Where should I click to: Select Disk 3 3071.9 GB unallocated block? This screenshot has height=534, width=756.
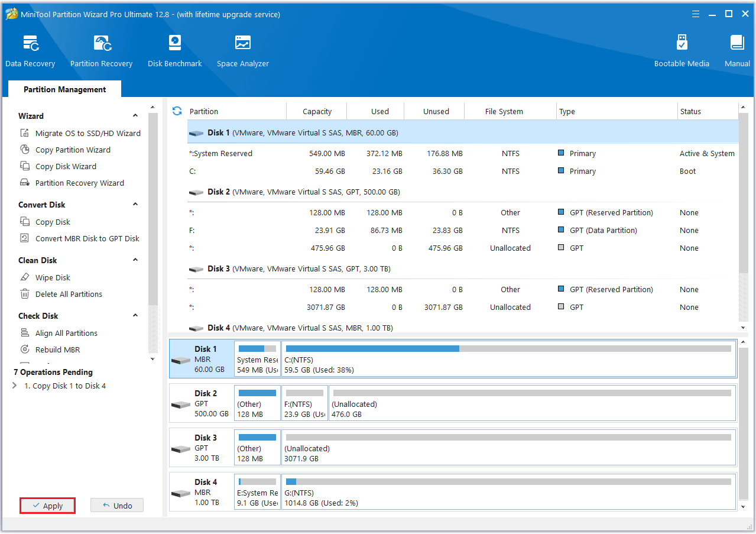pyautogui.click(x=509, y=448)
